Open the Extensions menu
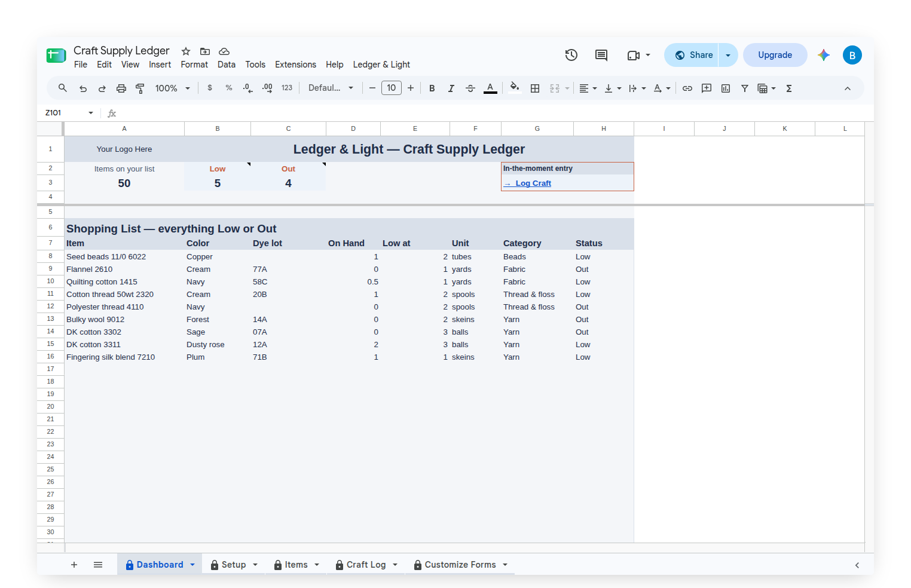Viewport: 911px width, 588px height. tap(295, 65)
